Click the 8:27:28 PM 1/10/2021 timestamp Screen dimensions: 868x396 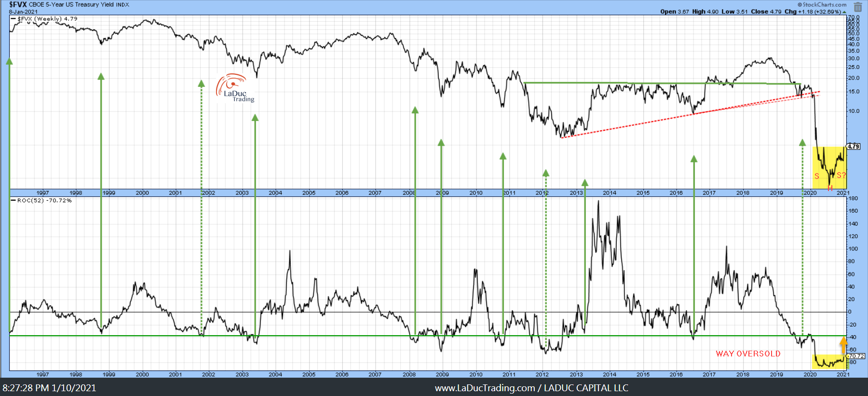coord(49,388)
